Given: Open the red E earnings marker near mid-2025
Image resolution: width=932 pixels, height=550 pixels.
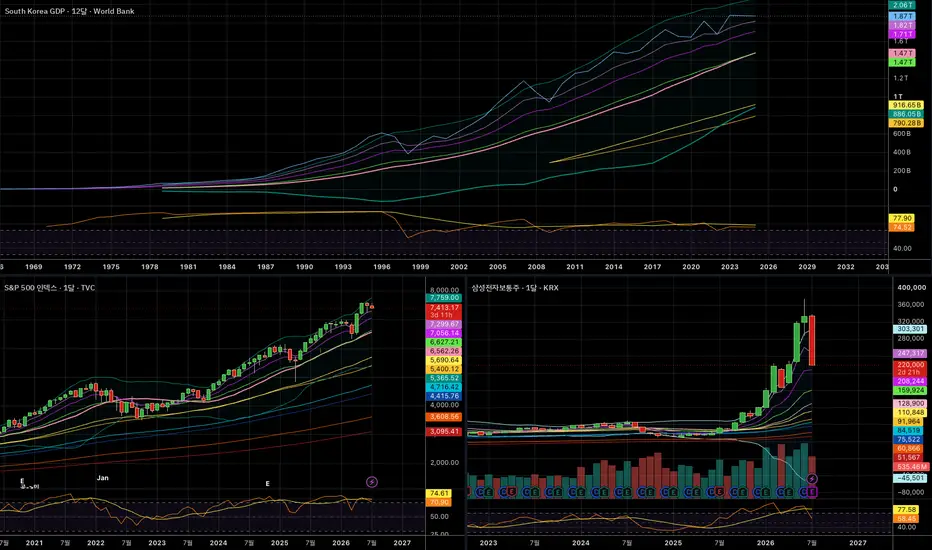Looking at the screenshot, I should point(719,492).
